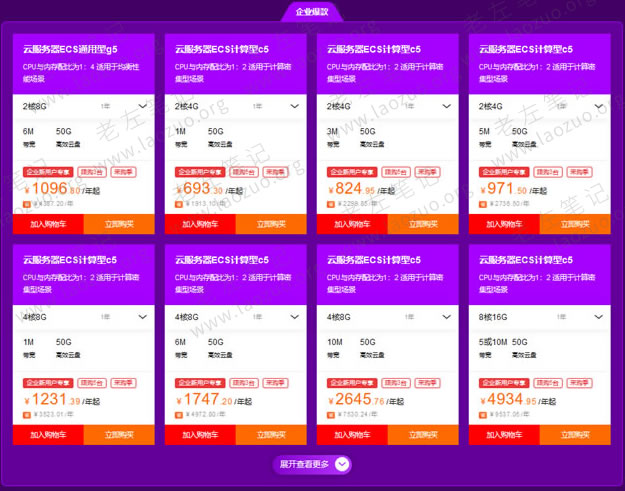
Task: Open spec dropdown on the ¥824.95 card
Action: [389, 106]
